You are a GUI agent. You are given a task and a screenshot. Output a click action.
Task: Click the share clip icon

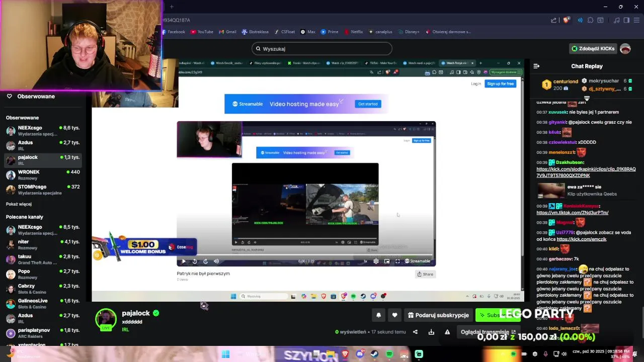click(415, 332)
